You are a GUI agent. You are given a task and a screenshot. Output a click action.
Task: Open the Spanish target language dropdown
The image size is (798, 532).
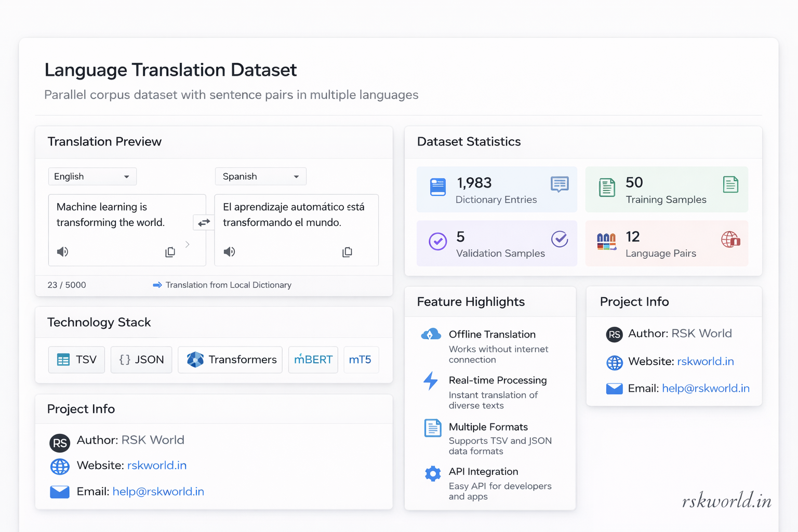[260, 176]
